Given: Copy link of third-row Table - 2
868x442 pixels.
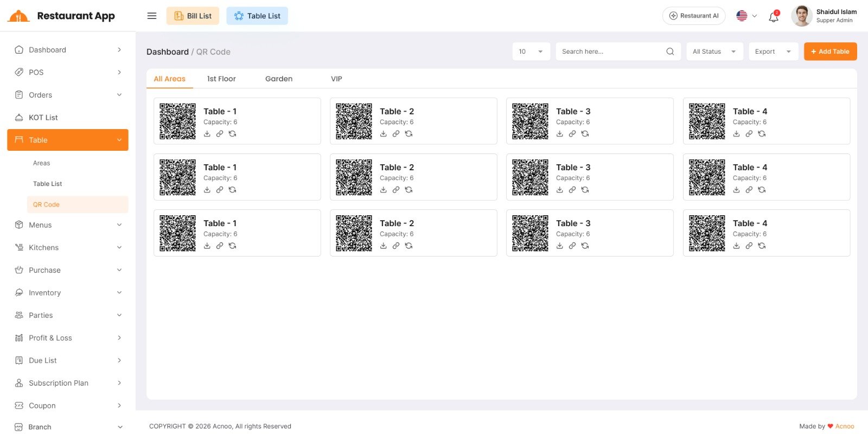Looking at the screenshot, I should [396, 246].
